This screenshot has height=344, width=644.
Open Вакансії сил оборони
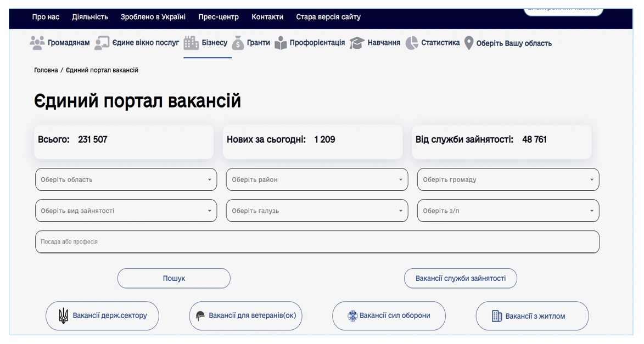click(389, 315)
